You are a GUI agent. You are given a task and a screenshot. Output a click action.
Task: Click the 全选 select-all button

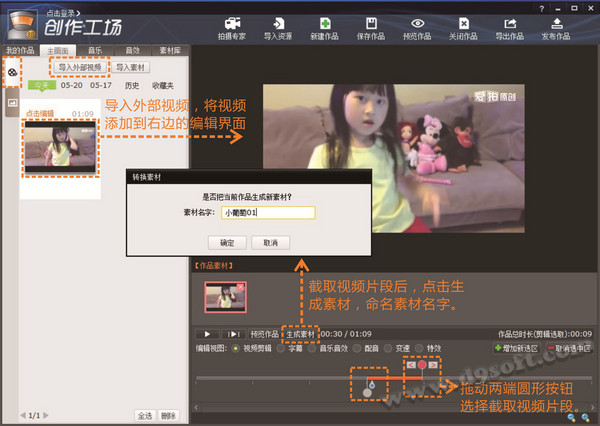145,416
